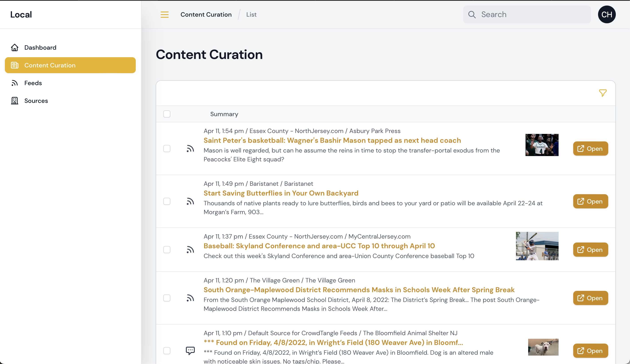Click the search magnifier icon
The width and height of the screenshot is (630, 364).
472,14
